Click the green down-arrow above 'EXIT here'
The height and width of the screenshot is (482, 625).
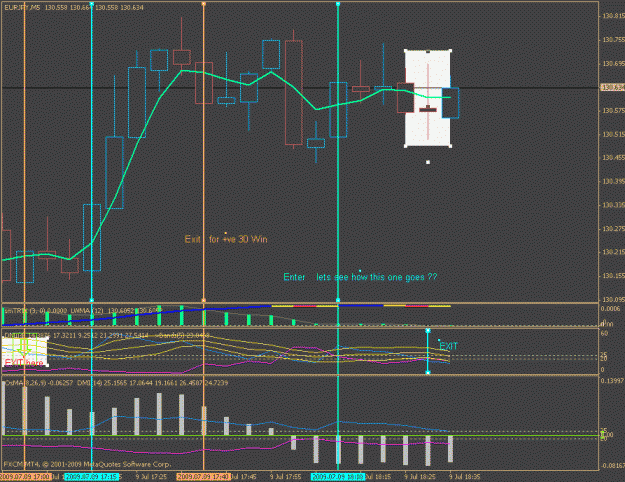24,348
